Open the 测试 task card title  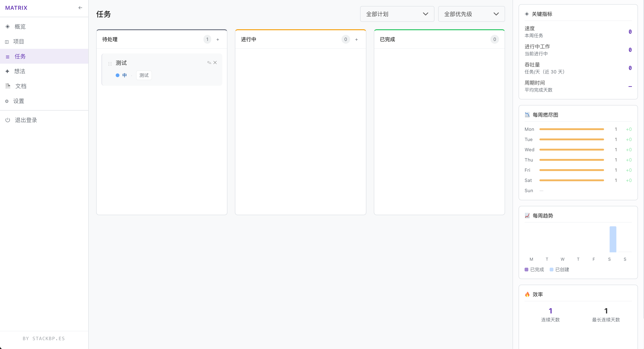(x=121, y=63)
